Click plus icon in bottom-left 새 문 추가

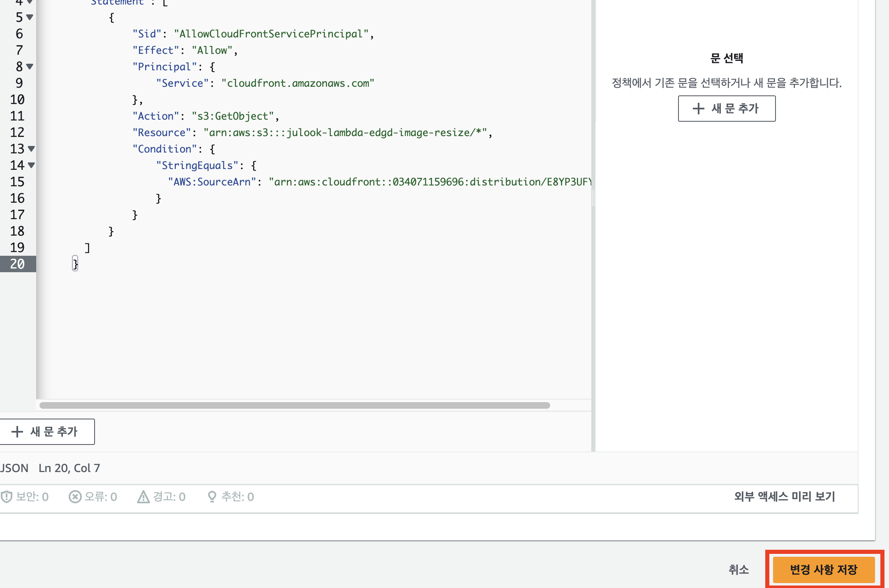[17, 432]
